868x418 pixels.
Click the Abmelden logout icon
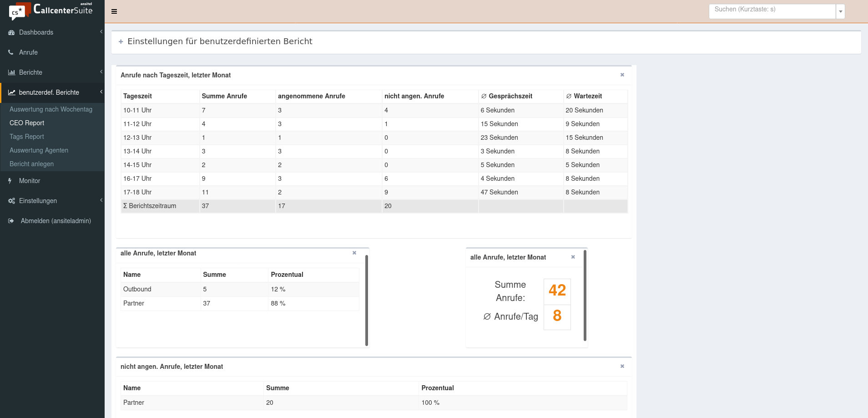pos(11,221)
